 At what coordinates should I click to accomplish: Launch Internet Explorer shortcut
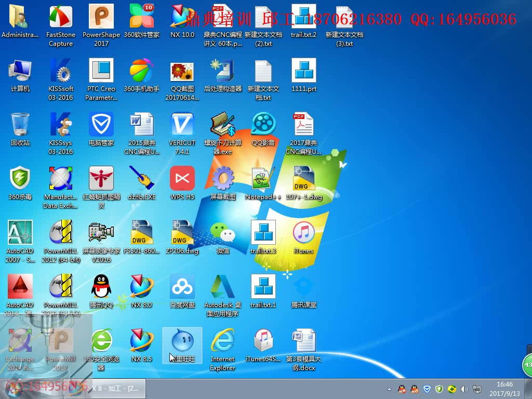tap(222, 349)
